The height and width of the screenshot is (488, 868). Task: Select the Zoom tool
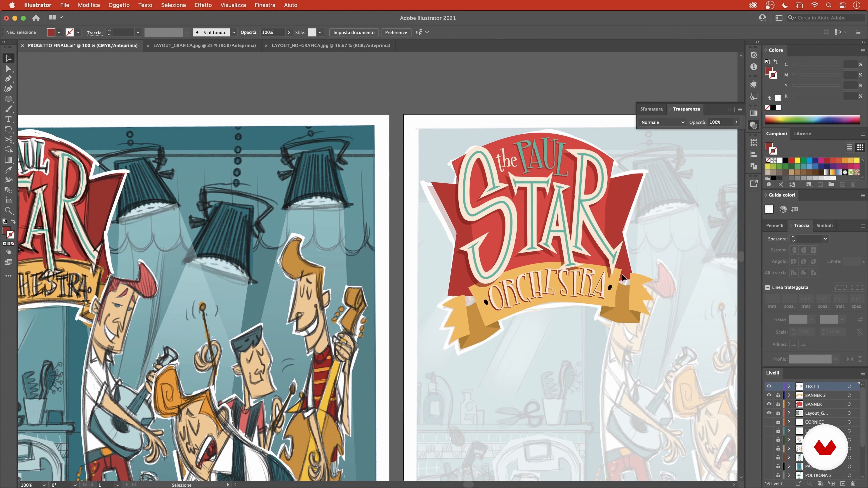pyautogui.click(x=8, y=211)
